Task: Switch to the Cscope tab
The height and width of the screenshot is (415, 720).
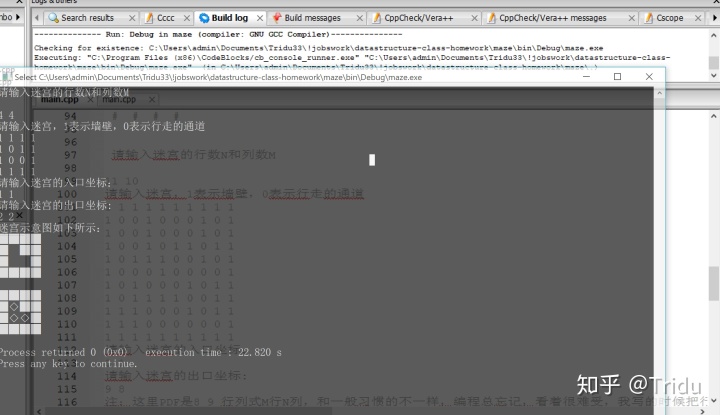Action: click(669, 18)
